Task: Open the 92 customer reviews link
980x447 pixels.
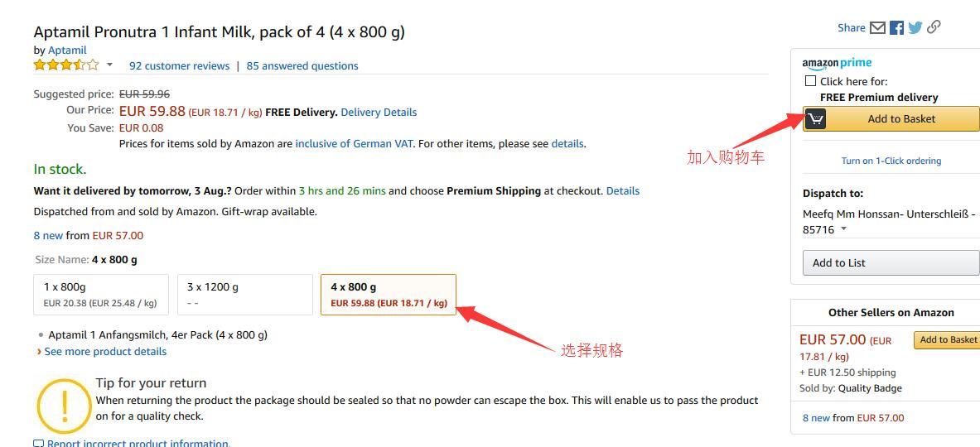Action: tap(180, 65)
